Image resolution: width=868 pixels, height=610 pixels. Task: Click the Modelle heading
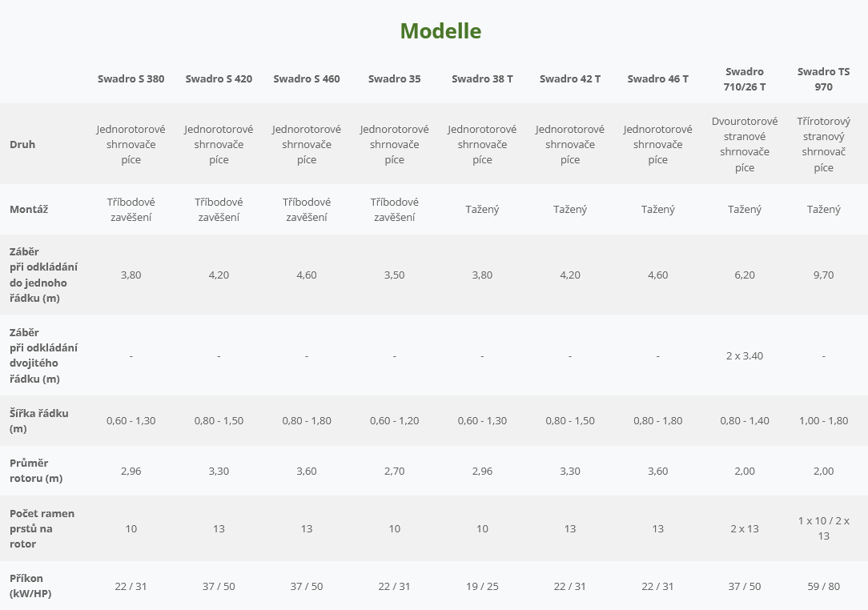pyautogui.click(x=440, y=31)
